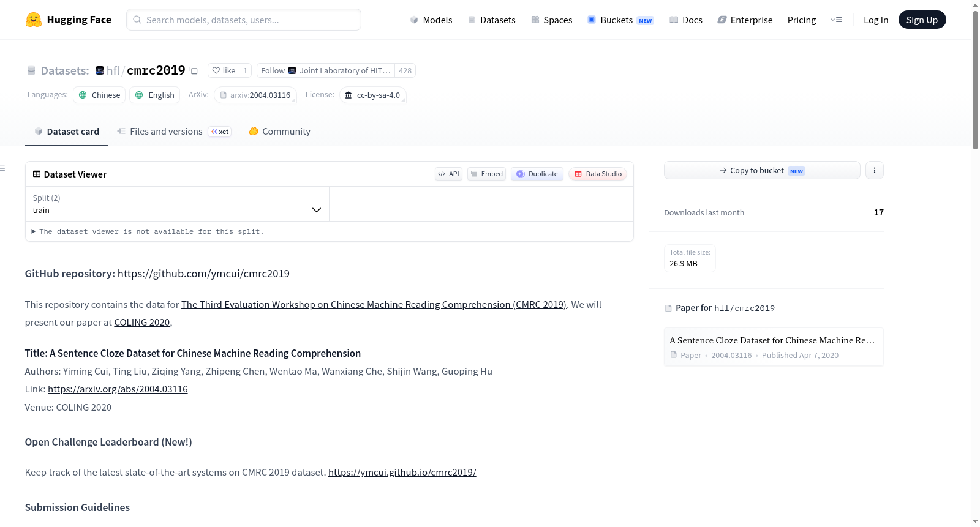The image size is (980, 527).
Task: Click the Sign Up button
Action: [922, 20]
